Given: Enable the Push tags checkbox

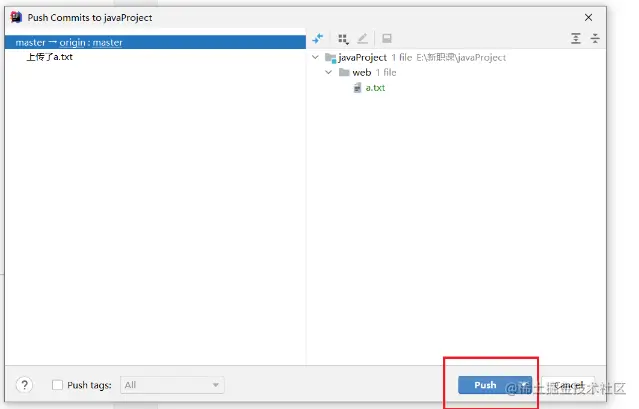Looking at the screenshot, I should coord(57,385).
